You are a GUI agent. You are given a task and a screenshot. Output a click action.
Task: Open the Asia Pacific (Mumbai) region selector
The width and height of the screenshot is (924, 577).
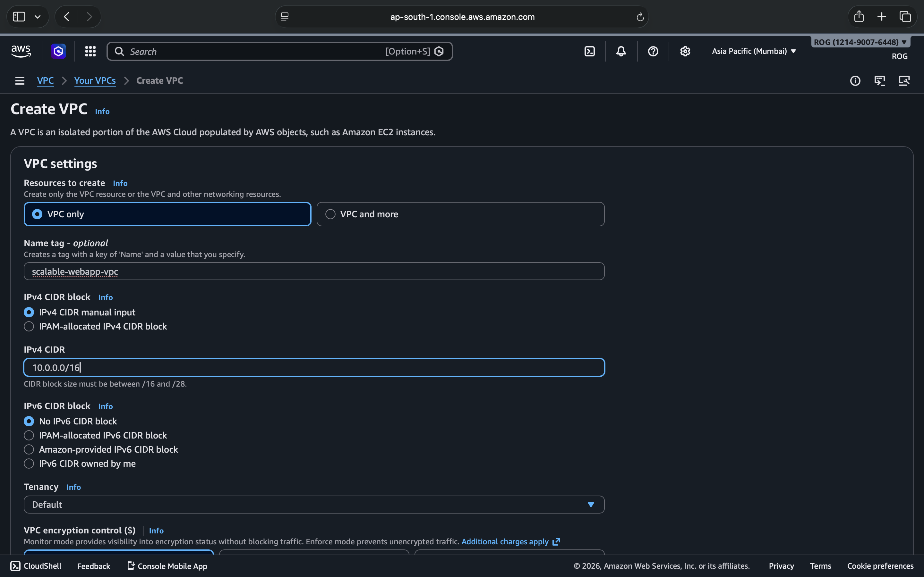[754, 51]
